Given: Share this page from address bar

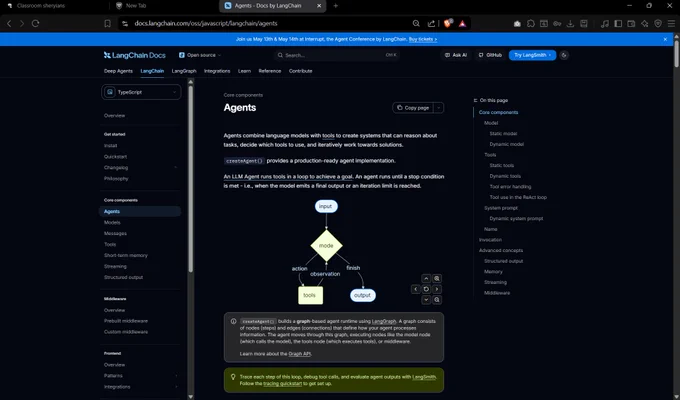Looking at the screenshot, I should click(431, 23).
